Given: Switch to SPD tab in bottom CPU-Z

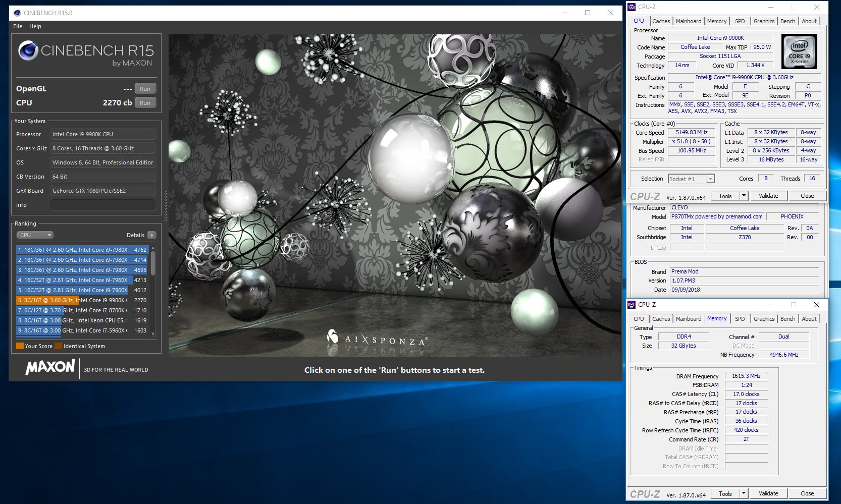Looking at the screenshot, I should pyautogui.click(x=740, y=319).
